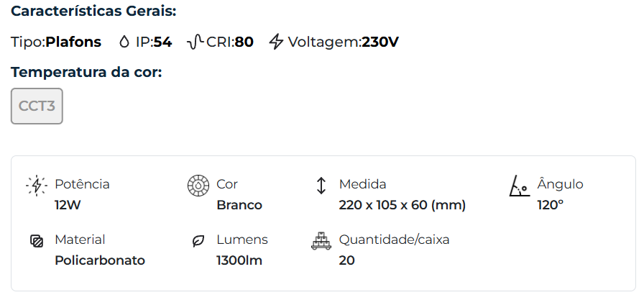
Task: Click the 230V voltage value
Action: tap(380, 42)
